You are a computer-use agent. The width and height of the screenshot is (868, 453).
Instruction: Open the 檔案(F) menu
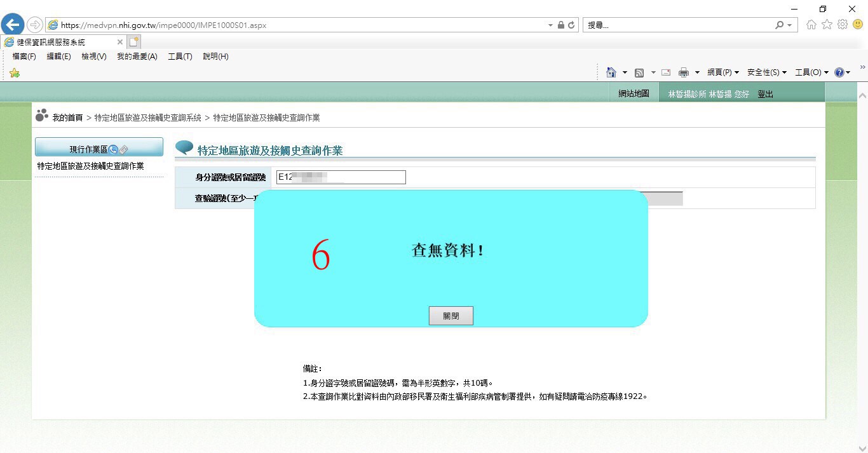tap(24, 57)
